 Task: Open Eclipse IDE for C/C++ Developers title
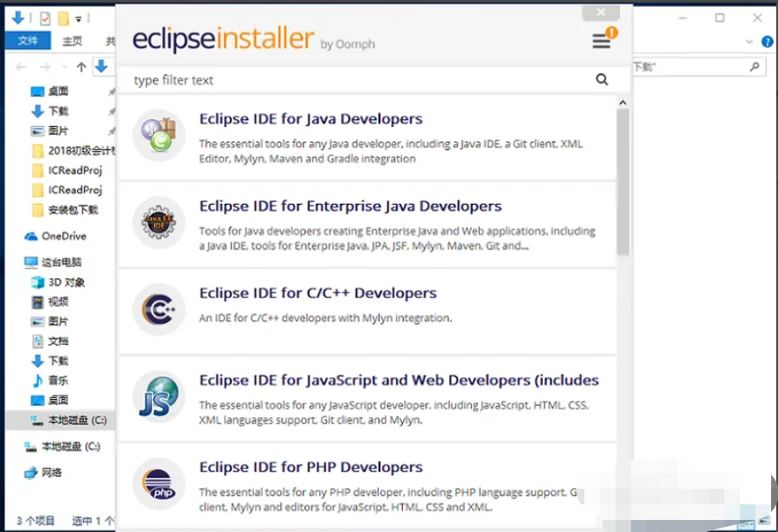coord(317,294)
